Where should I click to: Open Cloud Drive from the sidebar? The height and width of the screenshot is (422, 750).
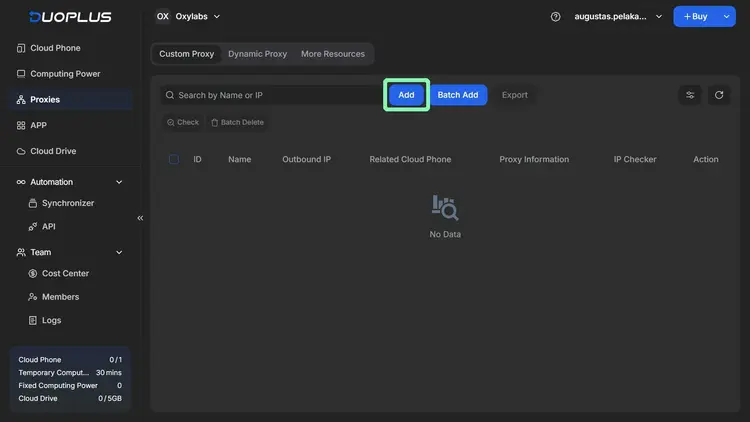[53, 151]
